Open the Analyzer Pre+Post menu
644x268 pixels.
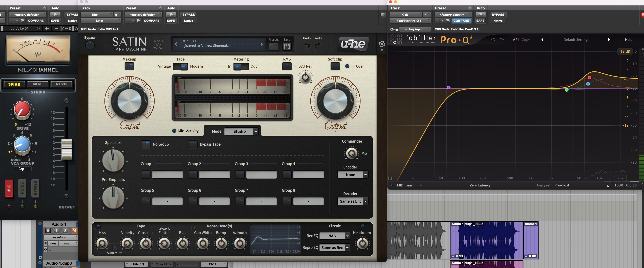(x=562, y=185)
